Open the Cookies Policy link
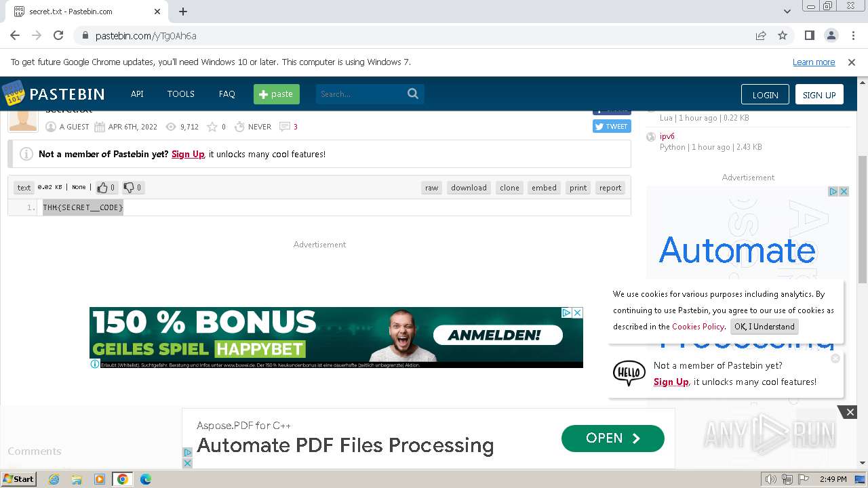 (698, 327)
